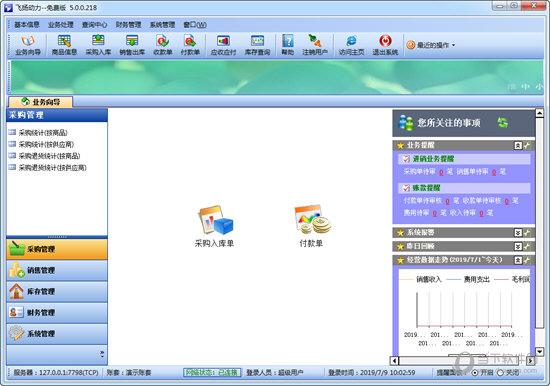
Task: Collapse the 业务提醒 section
Action: click(518, 145)
